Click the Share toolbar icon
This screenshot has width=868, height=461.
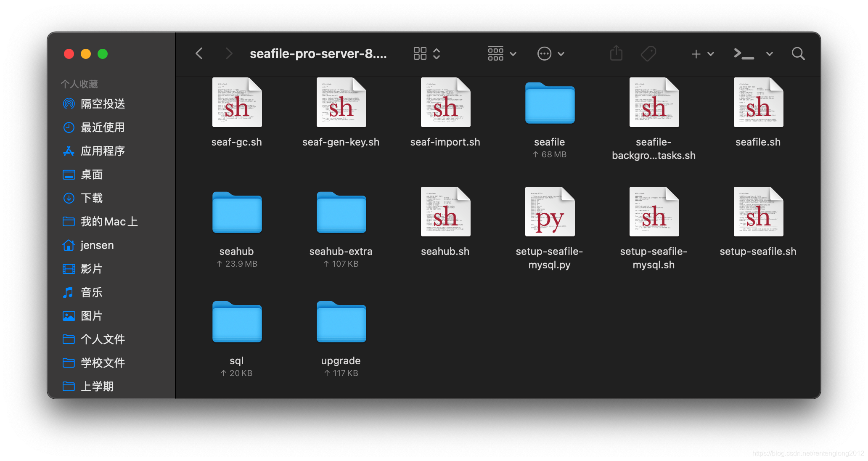tap(616, 53)
